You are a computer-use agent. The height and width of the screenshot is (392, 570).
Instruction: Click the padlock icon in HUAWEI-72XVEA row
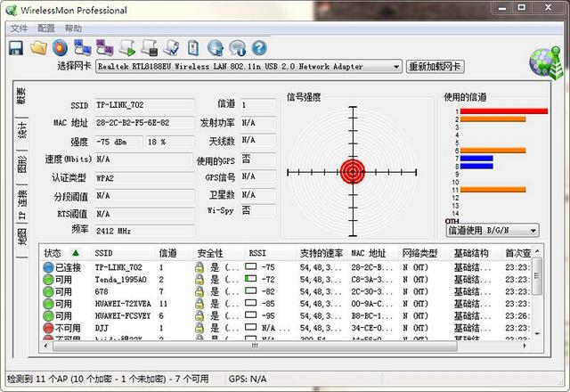(199, 304)
